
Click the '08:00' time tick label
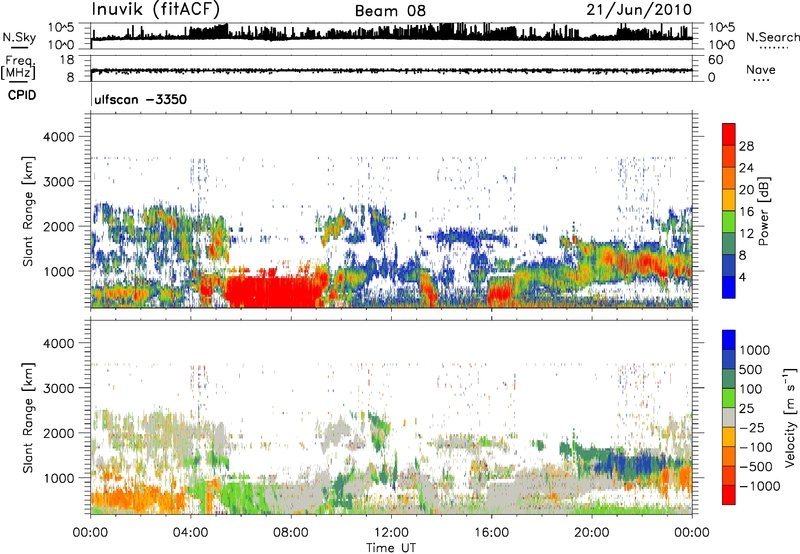pyautogui.click(x=291, y=533)
